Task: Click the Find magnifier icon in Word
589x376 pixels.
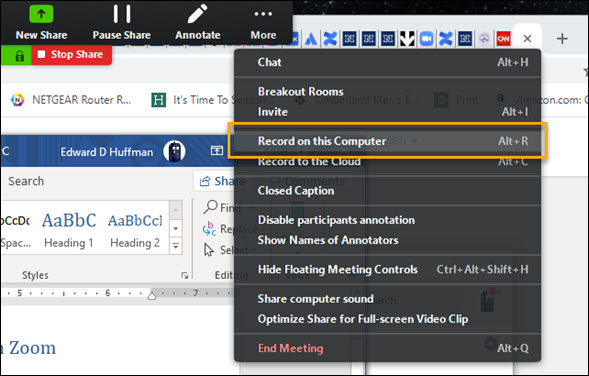Action: (x=210, y=207)
